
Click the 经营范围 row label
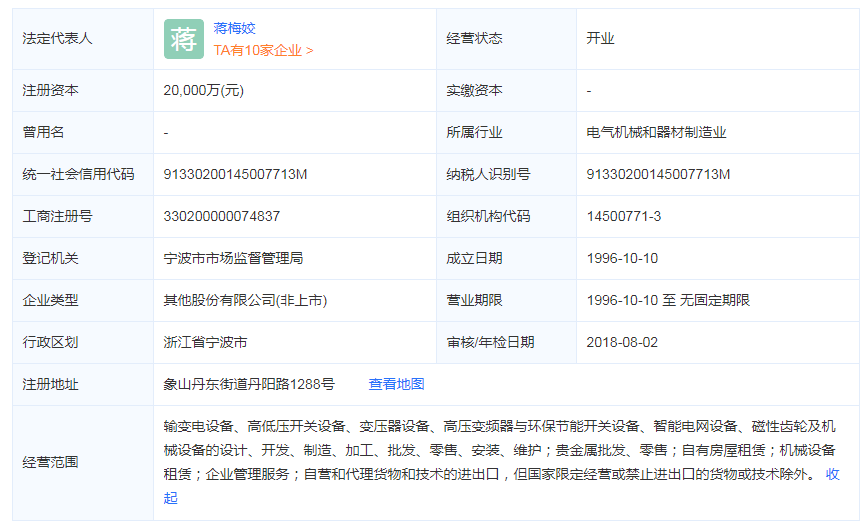pos(50,462)
